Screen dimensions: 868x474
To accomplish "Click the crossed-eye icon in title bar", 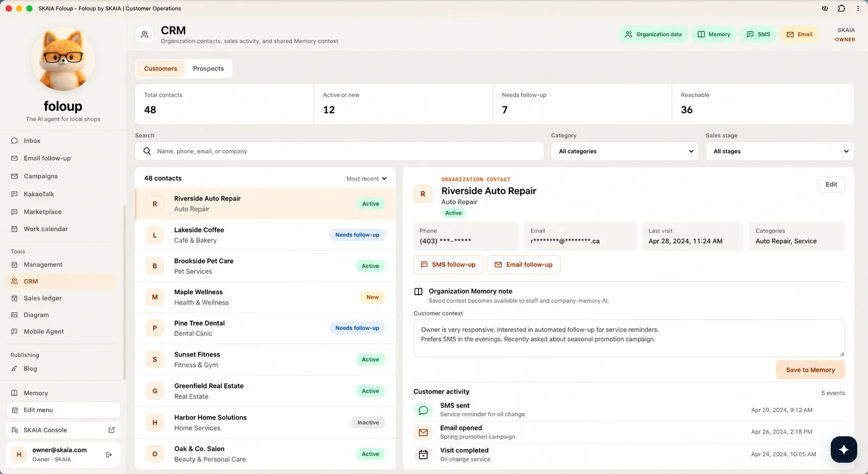I will (825, 8).
